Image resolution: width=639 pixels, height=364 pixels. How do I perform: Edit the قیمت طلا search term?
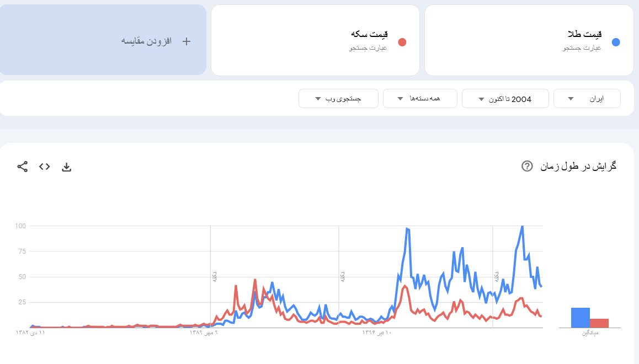[x=584, y=35]
